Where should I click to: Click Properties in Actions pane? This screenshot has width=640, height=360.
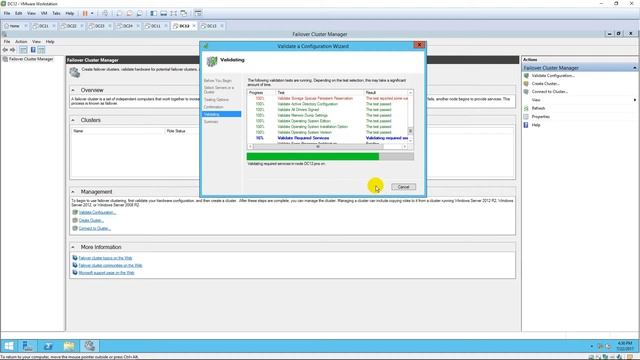click(x=540, y=117)
